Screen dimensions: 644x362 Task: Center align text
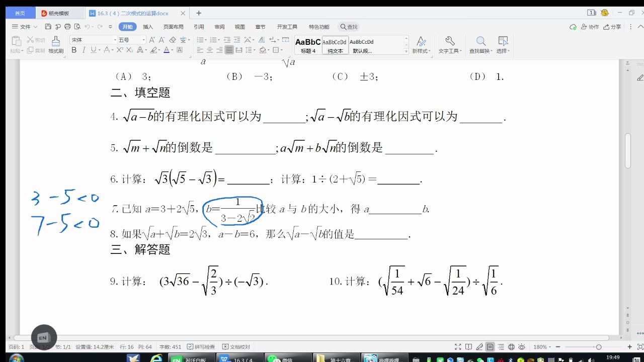(x=210, y=50)
